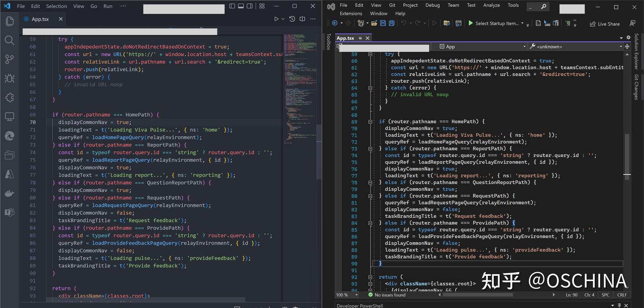Open the Debug menu in Visual Studio
This screenshot has width=644, height=308.
432,5
